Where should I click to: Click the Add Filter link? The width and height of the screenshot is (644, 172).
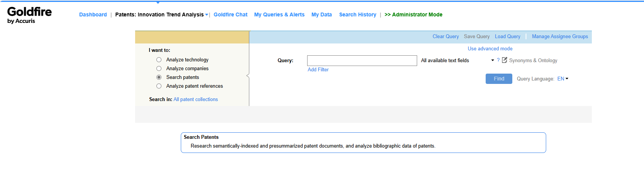tap(318, 70)
